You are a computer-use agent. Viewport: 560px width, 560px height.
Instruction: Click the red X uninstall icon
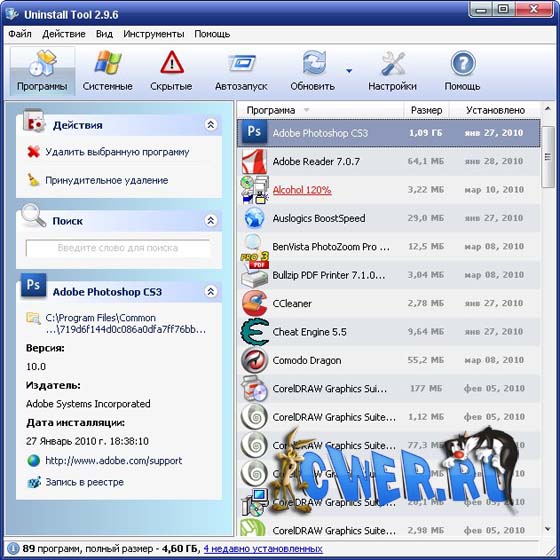pyautogui.click(x=34, y=152)
